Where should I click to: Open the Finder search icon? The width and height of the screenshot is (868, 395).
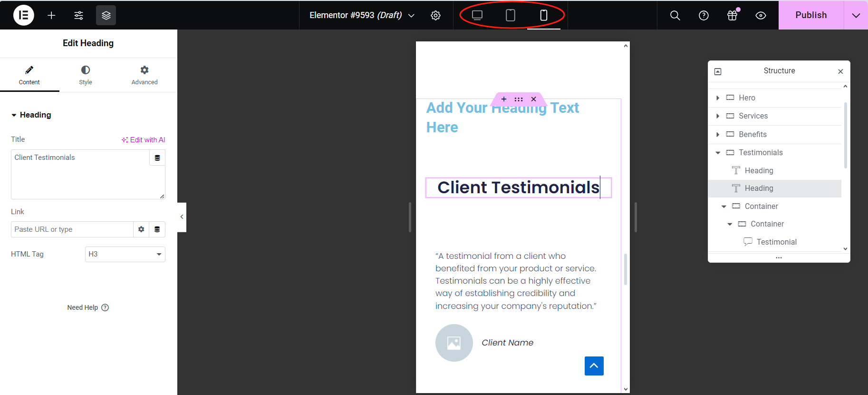click(x=675, y=15)
